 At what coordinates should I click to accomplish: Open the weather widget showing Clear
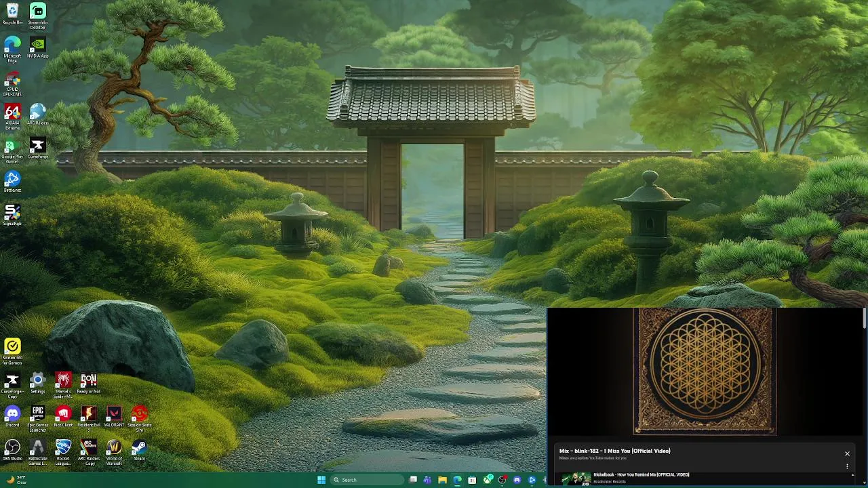[x=15, y=480]
